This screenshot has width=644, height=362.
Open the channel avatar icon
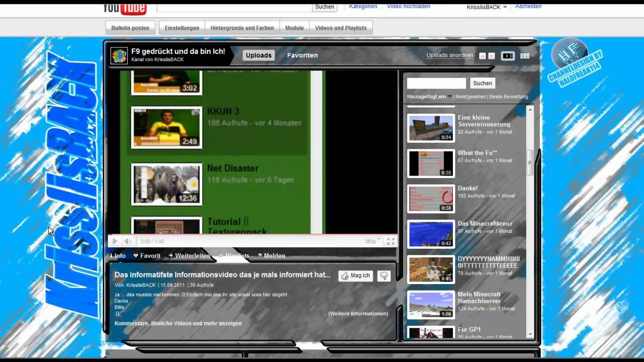pos(119,56)
